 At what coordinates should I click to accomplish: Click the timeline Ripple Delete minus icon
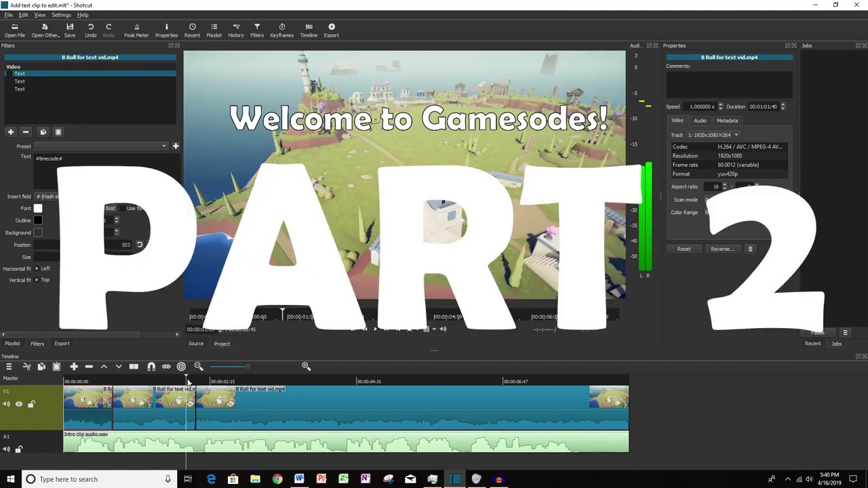[89, 367]
